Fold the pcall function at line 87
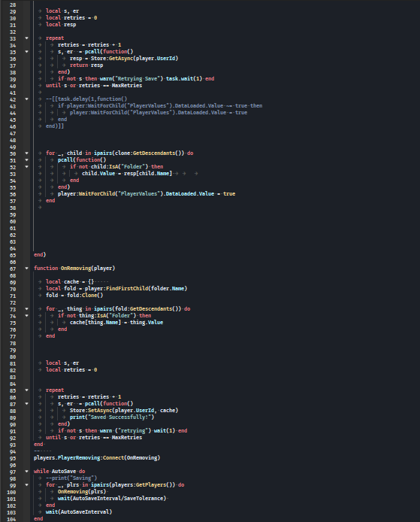 tap(26, 404)
